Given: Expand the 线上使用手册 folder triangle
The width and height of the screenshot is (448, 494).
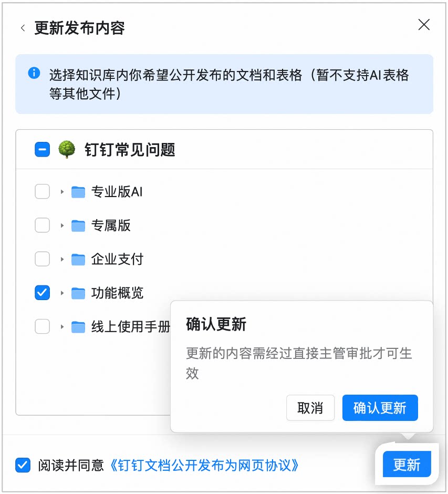Looking at the screenshot, I should tap(62, 327).
